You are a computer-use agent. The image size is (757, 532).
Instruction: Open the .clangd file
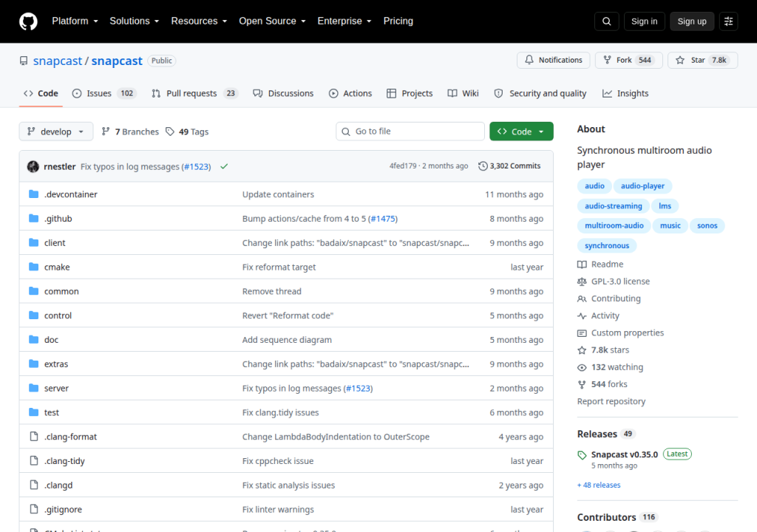[58, 485]
